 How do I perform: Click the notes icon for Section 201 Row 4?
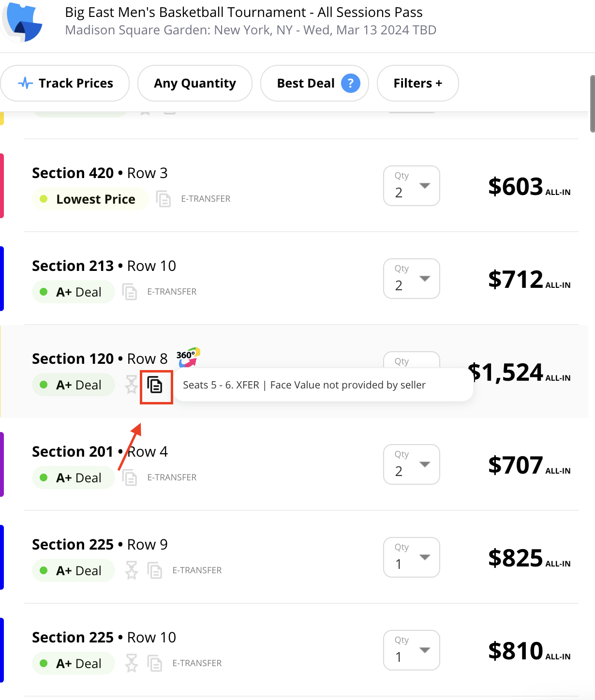130,477
